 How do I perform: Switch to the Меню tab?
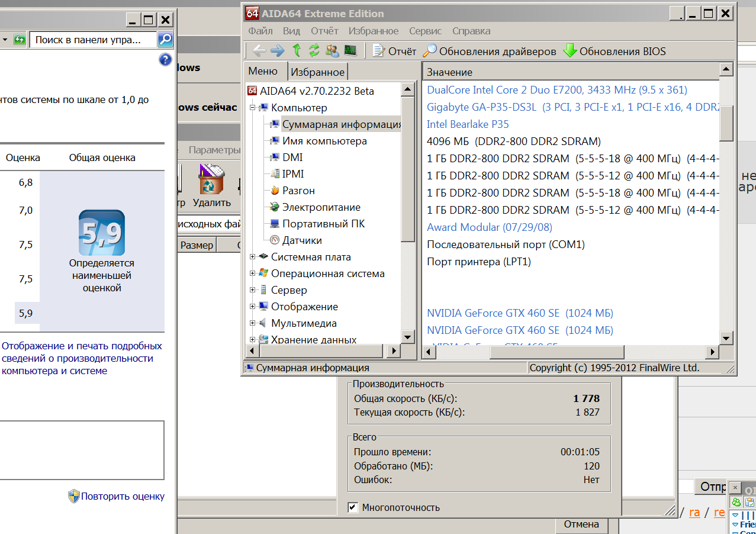(263, 71)
